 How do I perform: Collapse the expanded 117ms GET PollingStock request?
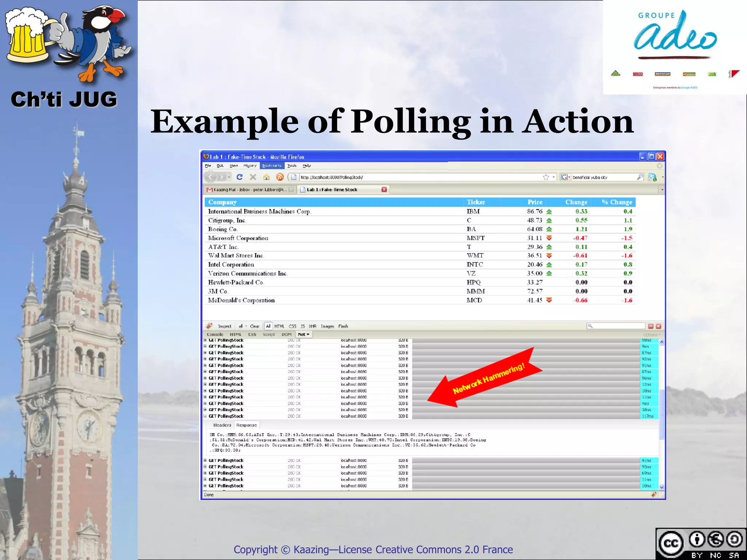pos(205,416)
